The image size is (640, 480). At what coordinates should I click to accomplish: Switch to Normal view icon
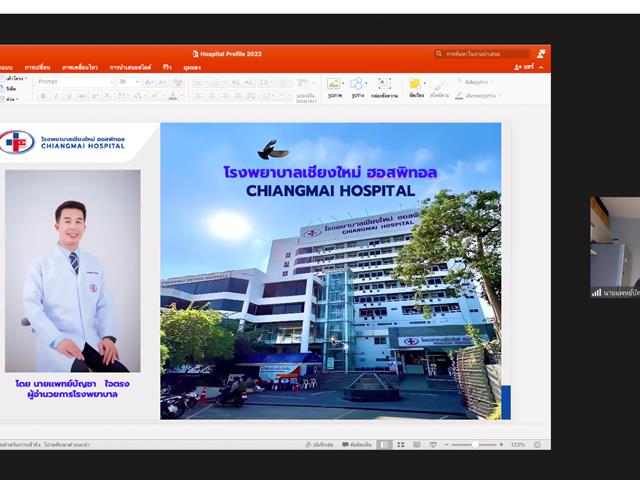click(384, 444)
